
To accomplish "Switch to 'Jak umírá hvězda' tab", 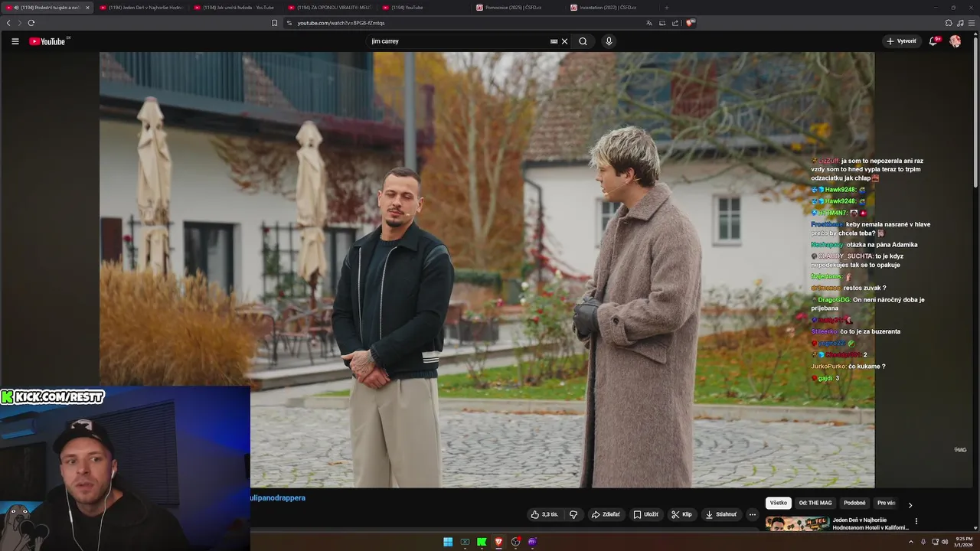I will tap(235, 8).
